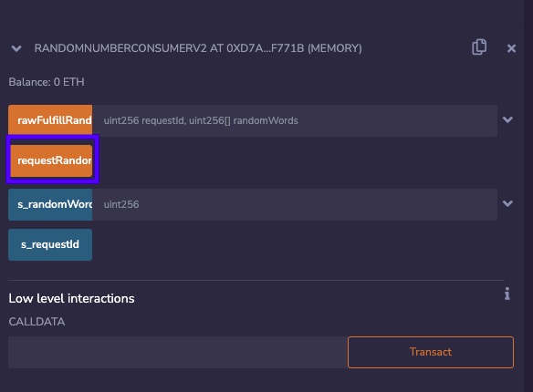Select the RANDOMNUMBERCONSUMERV2 contract title text
The height and width of the screenshot is (392, 533).
(198, 48)
